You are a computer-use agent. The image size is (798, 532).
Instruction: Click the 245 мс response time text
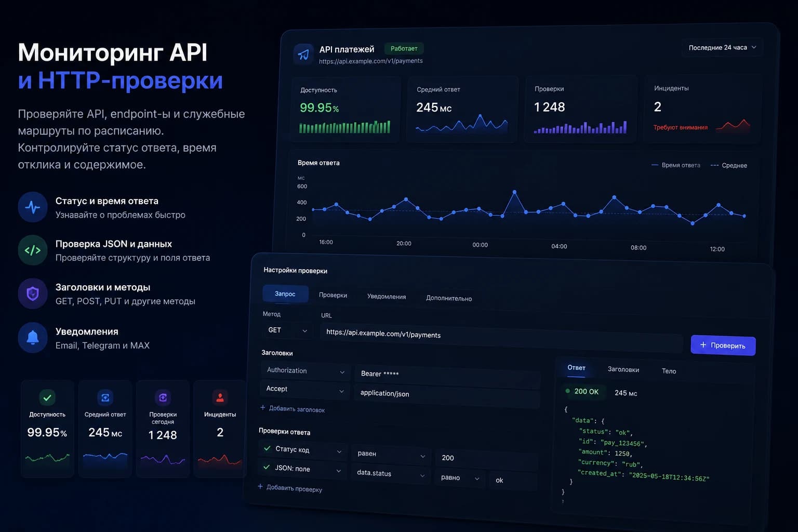(x=626, y=393)
